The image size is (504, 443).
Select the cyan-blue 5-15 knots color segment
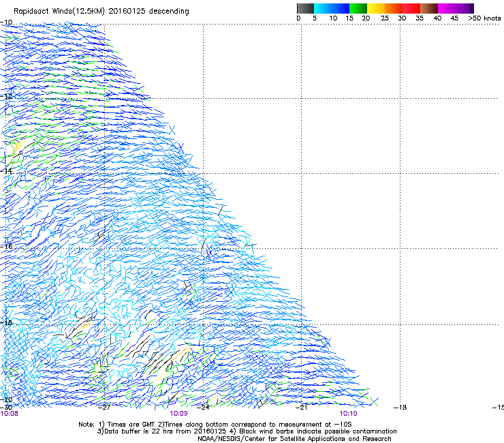tap(332, 8)
